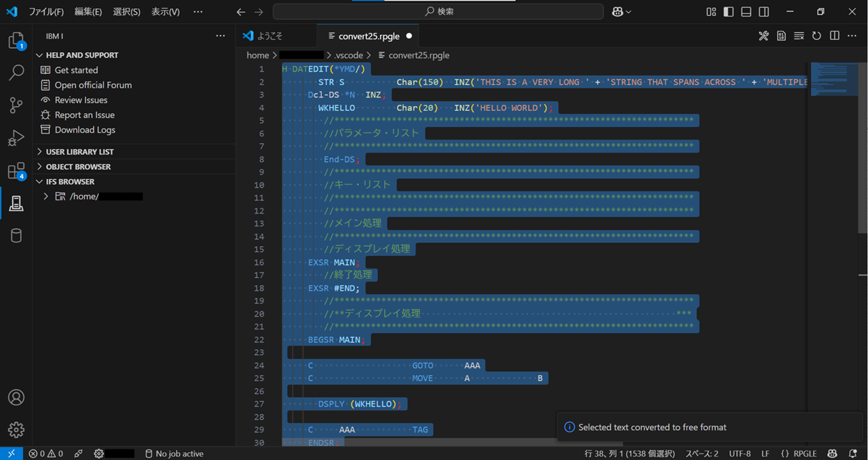The image size is (868, 460).
Task: Click the clear lines icon in editor toolbar
Action: pyautogui.click(x=799, y=36)
